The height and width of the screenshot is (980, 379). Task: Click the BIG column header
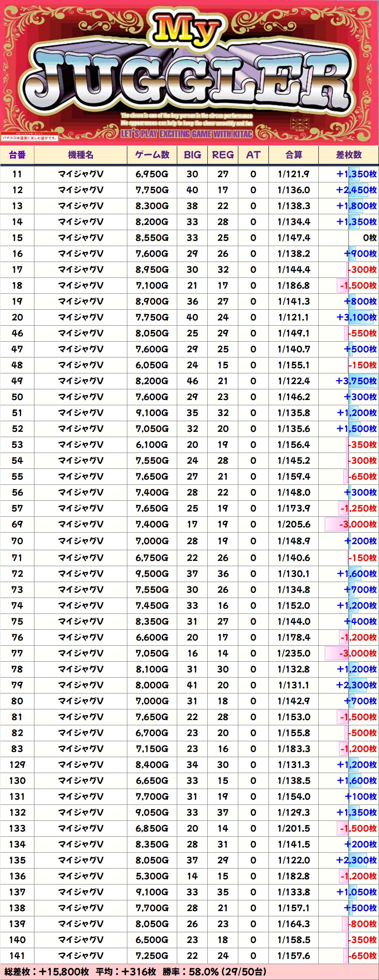[192, 155]
